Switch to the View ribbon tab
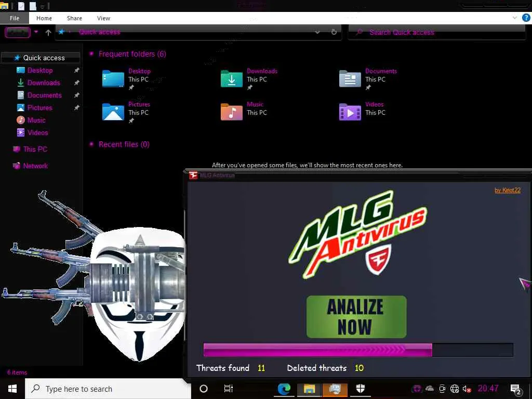The height and width of the screenshot is (399, 532). pyautogui.click(x=103, y=18)
